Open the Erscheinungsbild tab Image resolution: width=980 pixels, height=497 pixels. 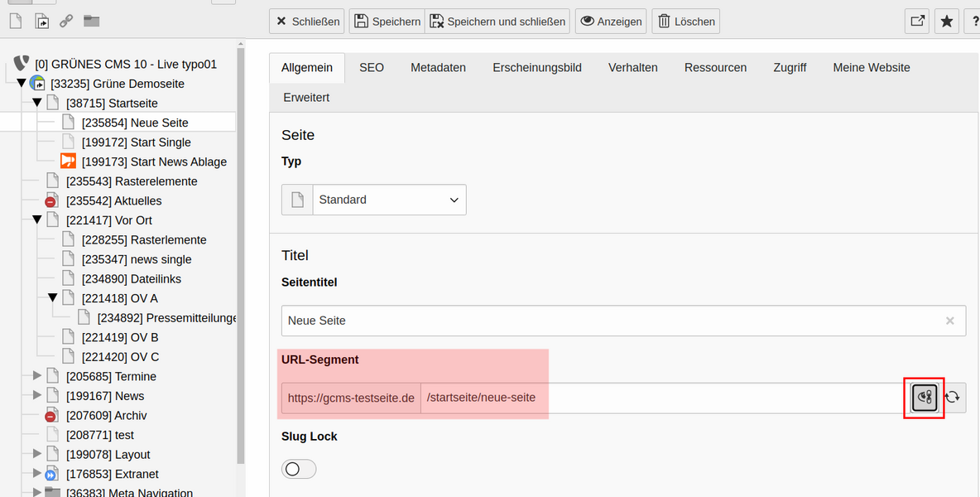tap(537, 68)
